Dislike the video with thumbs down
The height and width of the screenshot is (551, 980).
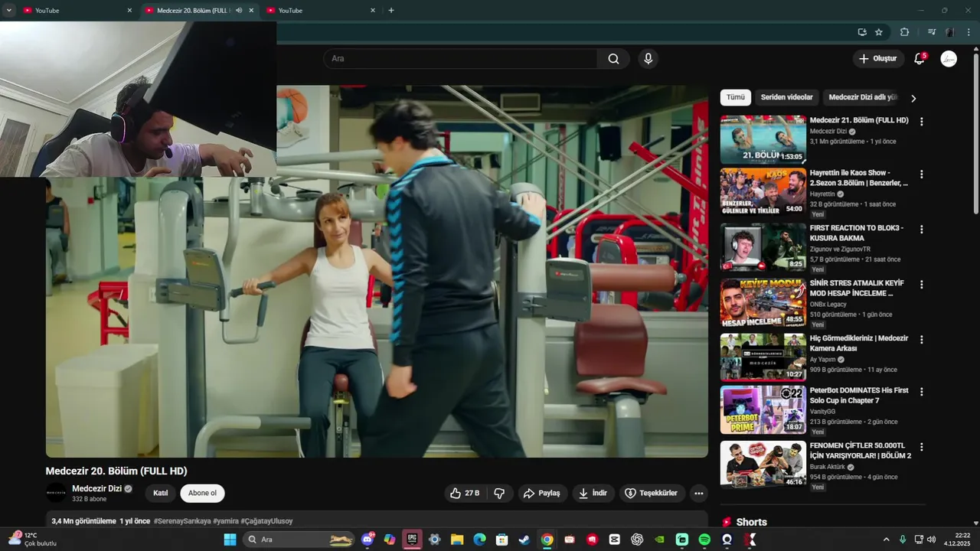coord(499,494)
